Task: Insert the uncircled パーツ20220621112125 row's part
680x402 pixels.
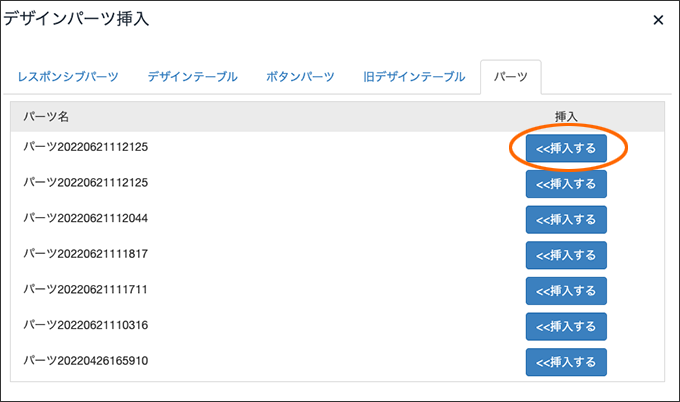Action: (566, 184)
